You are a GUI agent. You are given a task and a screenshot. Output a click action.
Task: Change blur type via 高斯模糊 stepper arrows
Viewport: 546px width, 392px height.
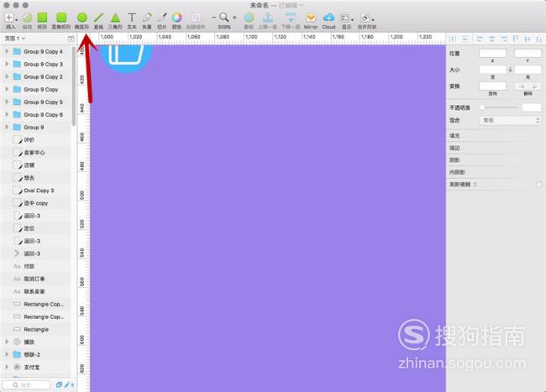pyautogui.click(x=475, y=185)
